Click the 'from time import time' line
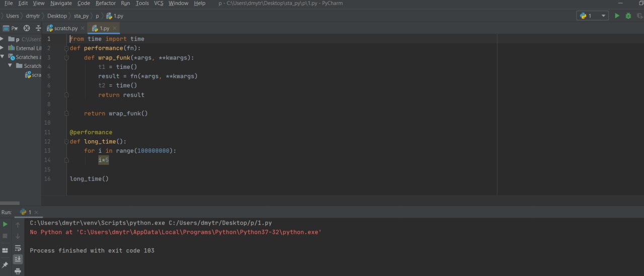 pyautogui.click(x=107, y=39)
